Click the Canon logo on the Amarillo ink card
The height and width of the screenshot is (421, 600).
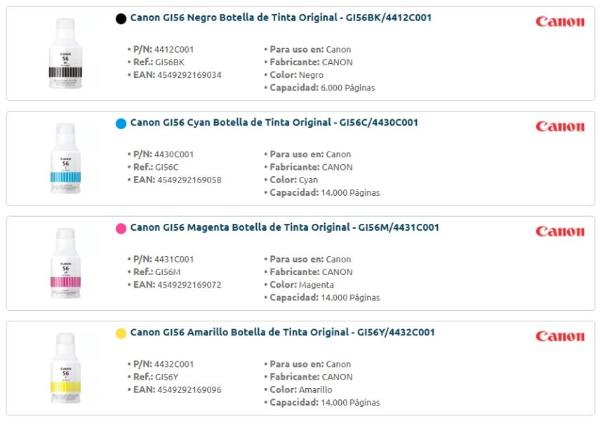pyautogui.click(x=560, y=336)
